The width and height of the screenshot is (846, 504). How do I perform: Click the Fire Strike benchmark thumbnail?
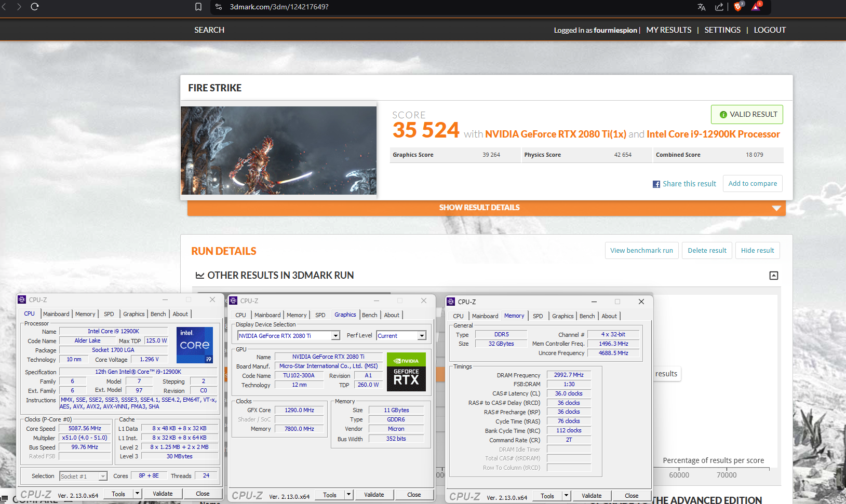pyautogui.click(x=278, y=151)
